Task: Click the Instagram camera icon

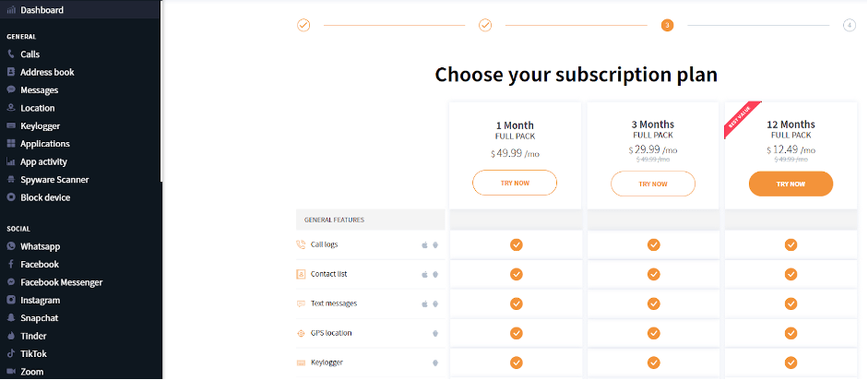Action: [10, 301]
